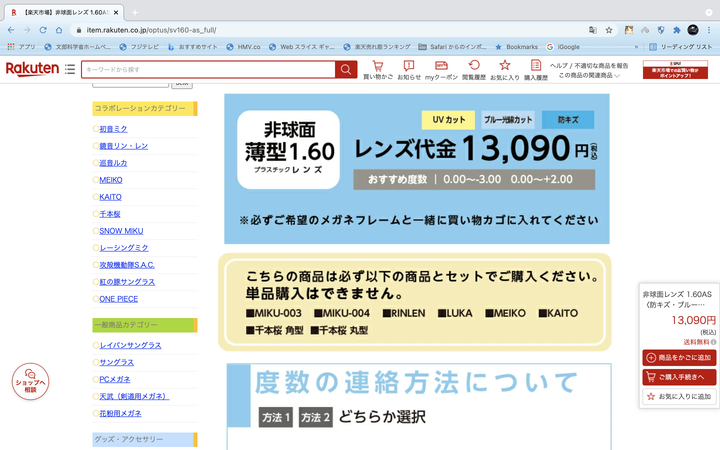
Task: Click the red search magnifier button
Action: pos(346,69)
